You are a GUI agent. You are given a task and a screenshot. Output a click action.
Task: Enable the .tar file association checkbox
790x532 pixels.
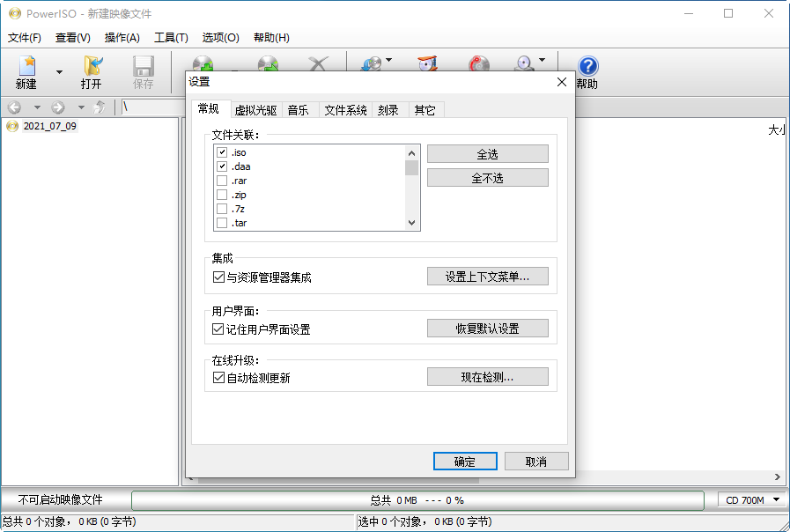pyautogui.click(x=222, y=223)
